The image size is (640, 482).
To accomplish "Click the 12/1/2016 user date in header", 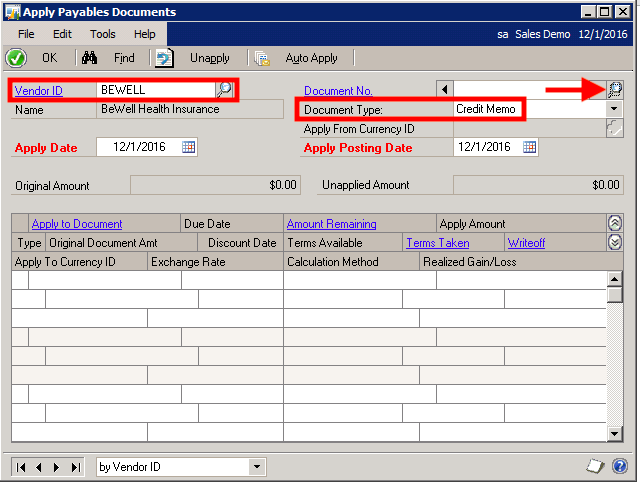I will (x=603, y=34).
